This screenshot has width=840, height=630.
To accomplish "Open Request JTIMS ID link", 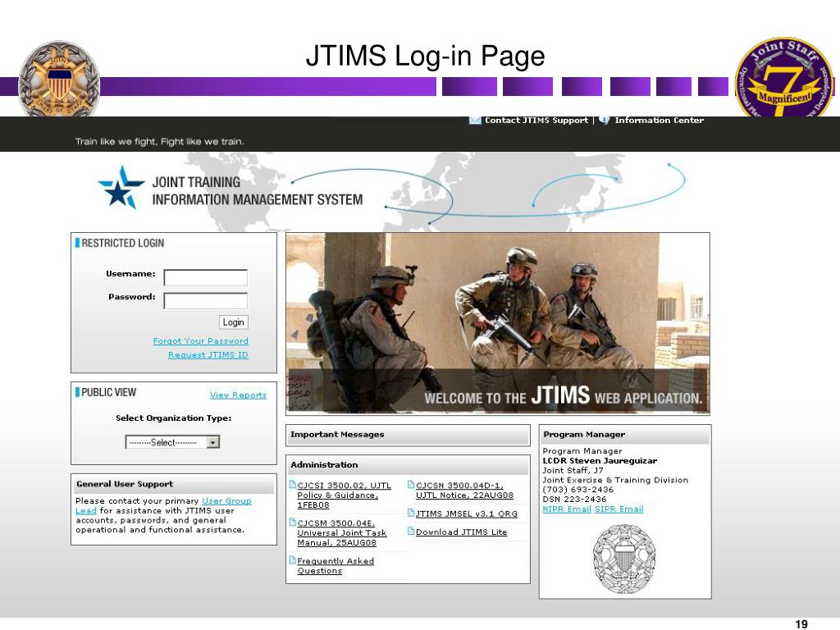I will click(208, 354).
